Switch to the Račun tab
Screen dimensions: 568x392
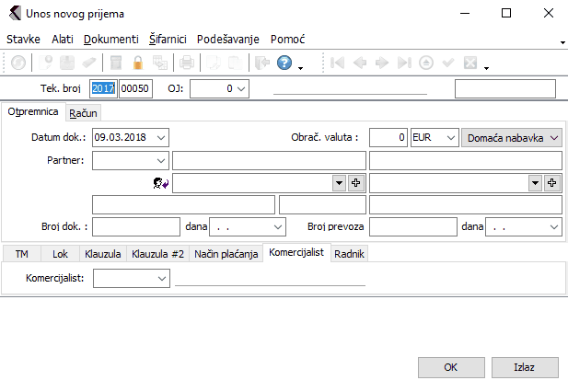point(83,112)
